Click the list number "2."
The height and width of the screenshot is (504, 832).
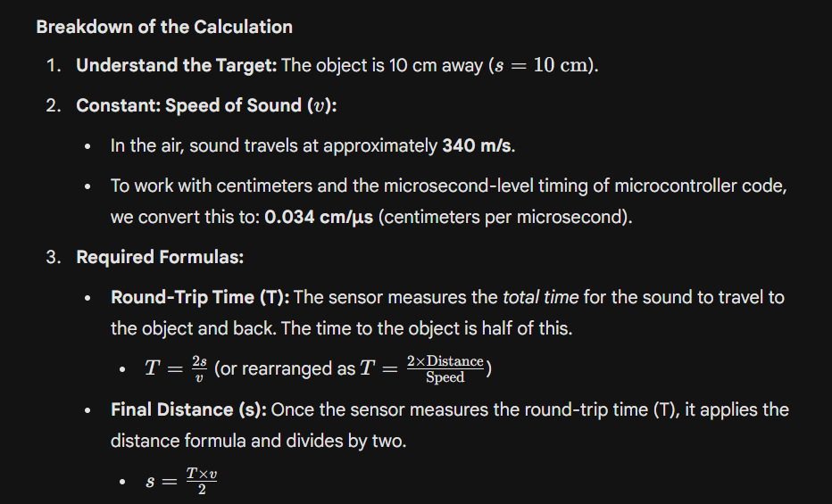(x=54, y=105)
